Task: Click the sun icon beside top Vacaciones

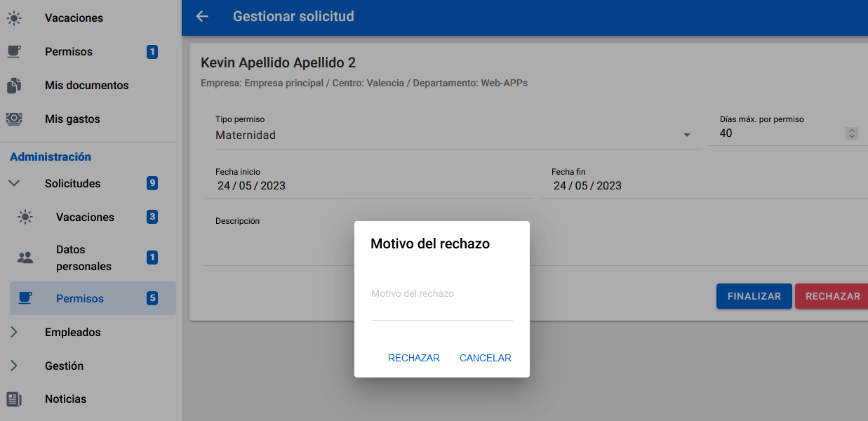Action: [x=14, y=18]
